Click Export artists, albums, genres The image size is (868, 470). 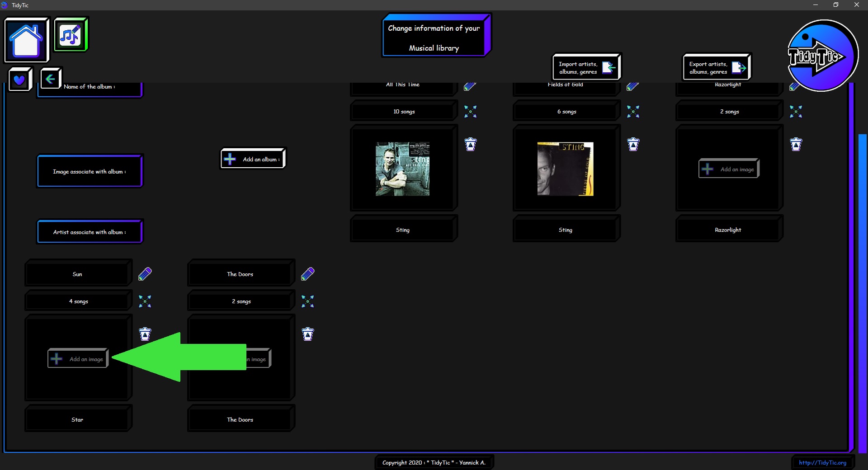[x=717, y=67]
